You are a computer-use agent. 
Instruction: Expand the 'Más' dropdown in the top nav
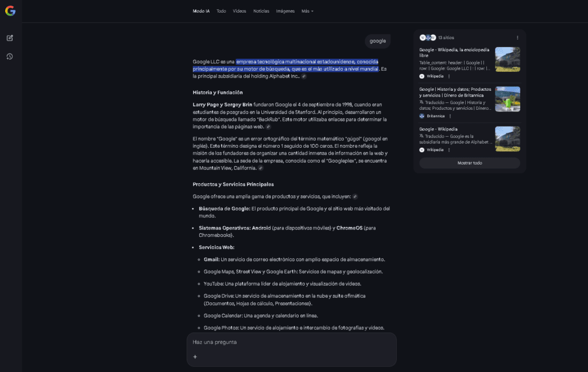(x=307, y=11)
